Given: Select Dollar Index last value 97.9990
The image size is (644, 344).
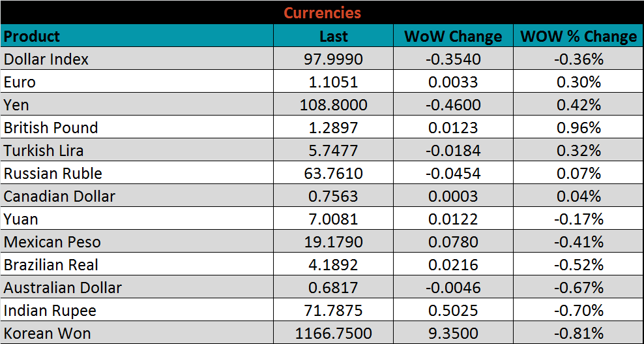Looking at the screenshot, I should (333, 59).
